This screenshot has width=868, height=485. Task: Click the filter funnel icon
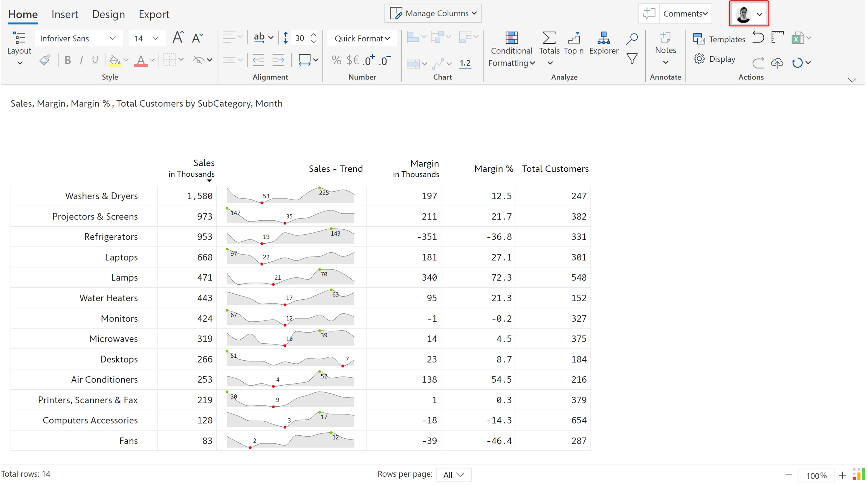632,59
